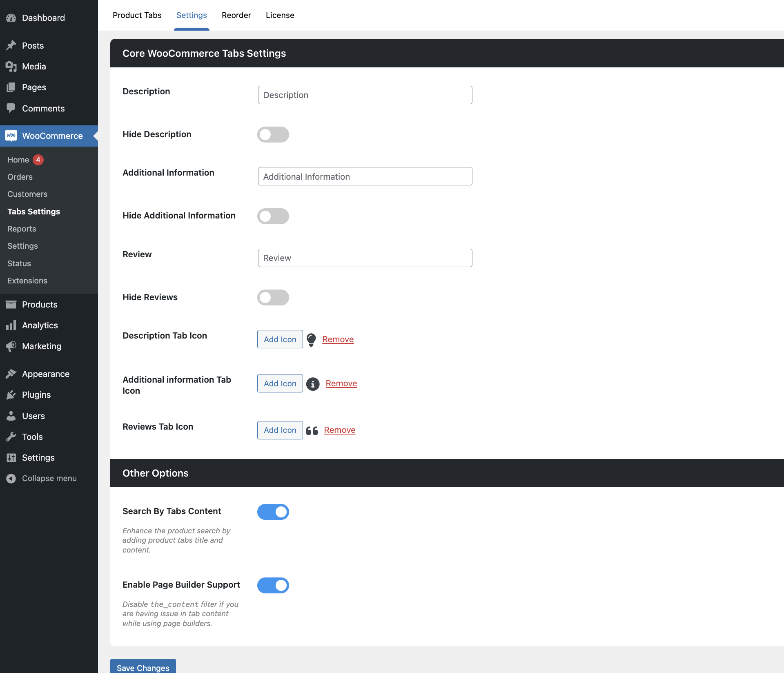Screen dimensions: 784x673
Task: Go to WooCommerce Home
Action: pos(18,160)
